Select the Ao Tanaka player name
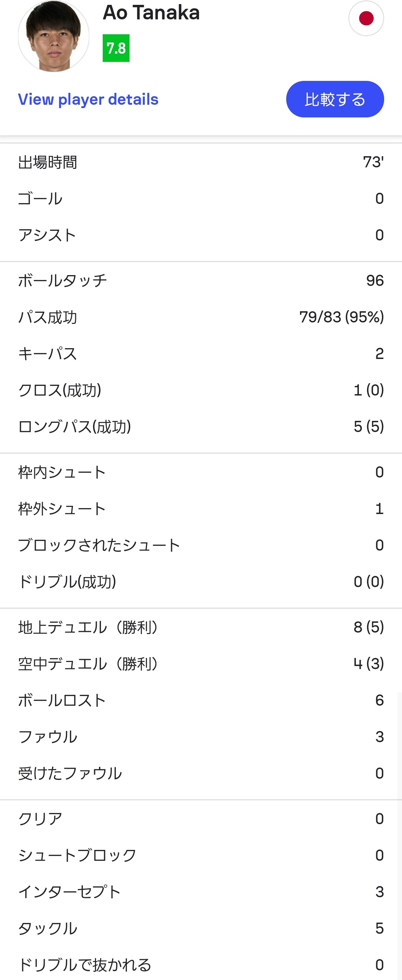Screen dimensions: 402x980 (x=151, y=13)
